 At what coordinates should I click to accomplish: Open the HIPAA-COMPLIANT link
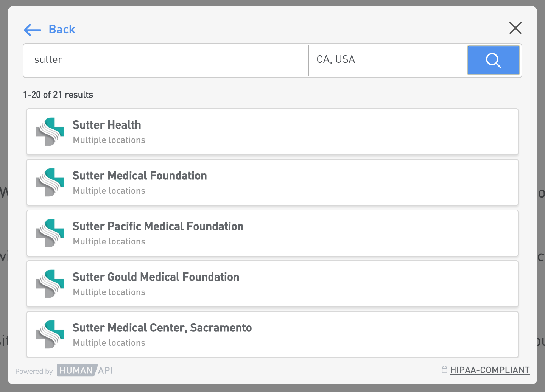[490, 370]
